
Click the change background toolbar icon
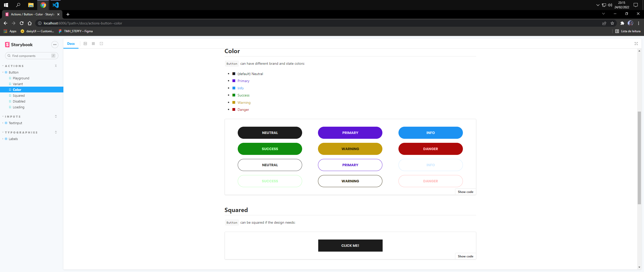85,44
